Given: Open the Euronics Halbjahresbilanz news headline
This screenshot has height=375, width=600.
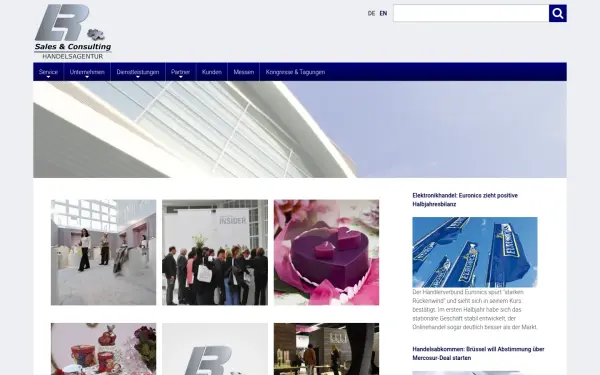Looking at the screenshot, I should tap(465, 200).
